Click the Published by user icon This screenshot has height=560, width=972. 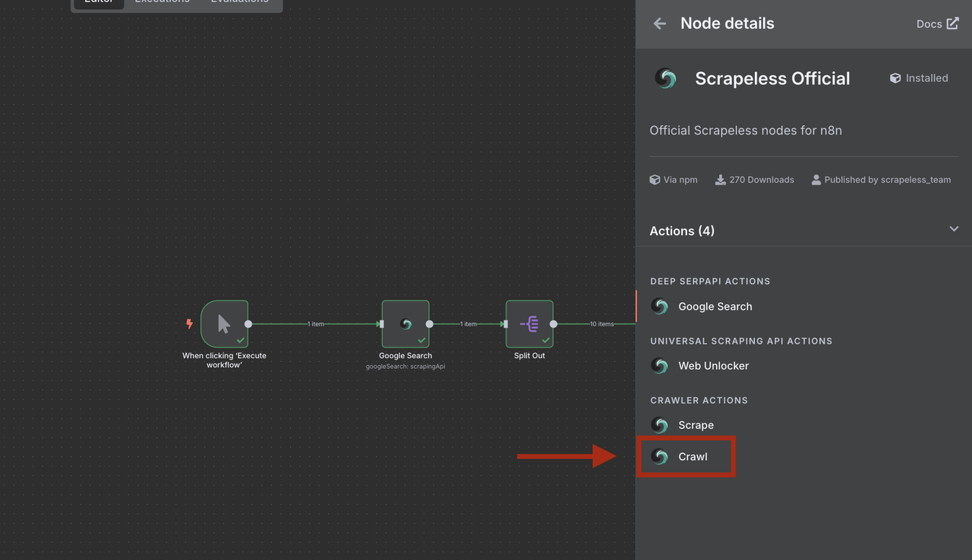click(x=816, y=180)
